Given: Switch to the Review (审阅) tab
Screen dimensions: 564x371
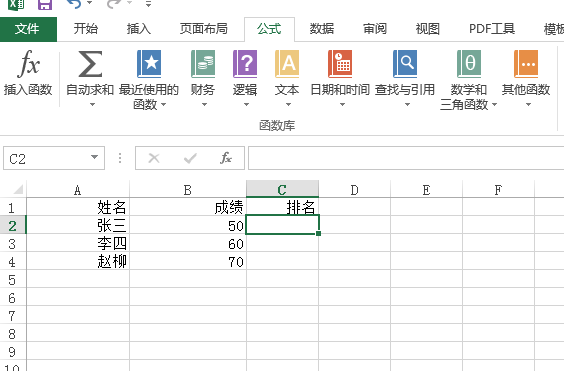Looking at the screenshot, I should coord(375,29).
